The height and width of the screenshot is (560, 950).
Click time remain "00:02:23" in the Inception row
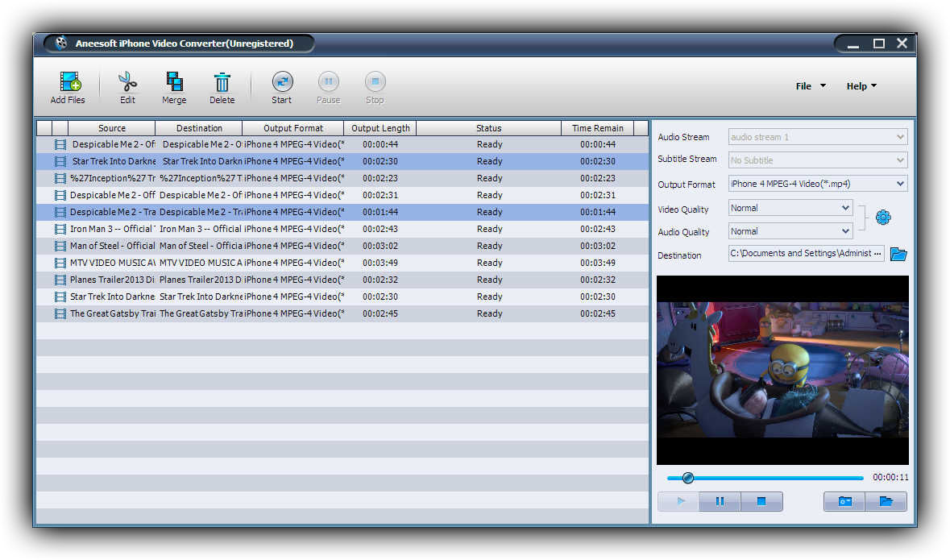[x=597, y=178]
